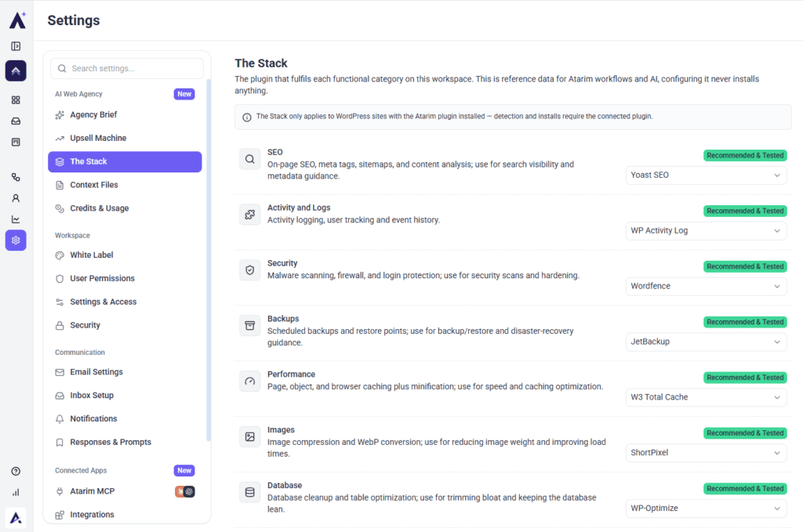Click the "Performance" category title

pos(292,375)
